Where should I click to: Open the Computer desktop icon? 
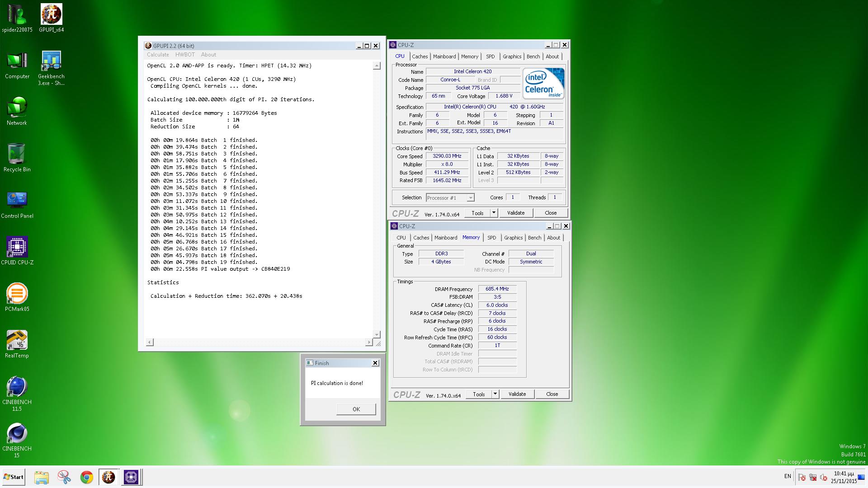pyautogui.click(x=17, y=66)
